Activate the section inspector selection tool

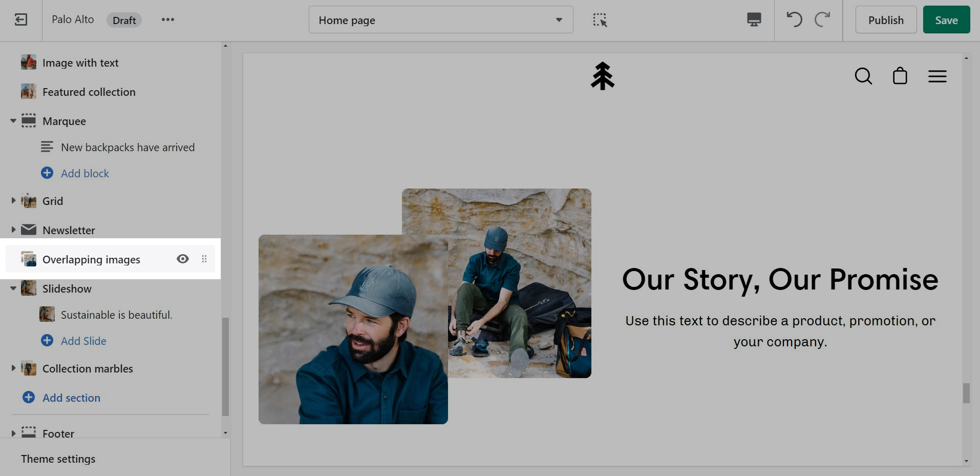tap(600, 20)
